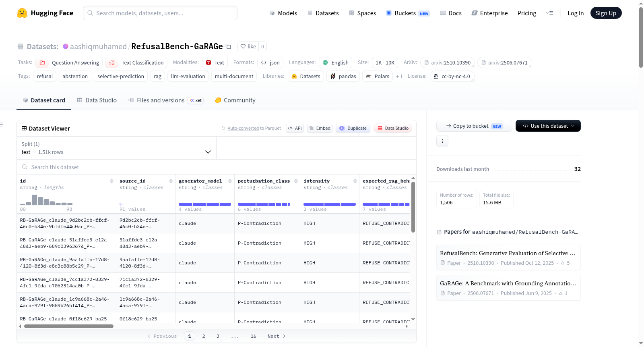This screenshot has height=347, width=644.
Task: Open Enterprise in the top navigation
Action: coord(489,13)
